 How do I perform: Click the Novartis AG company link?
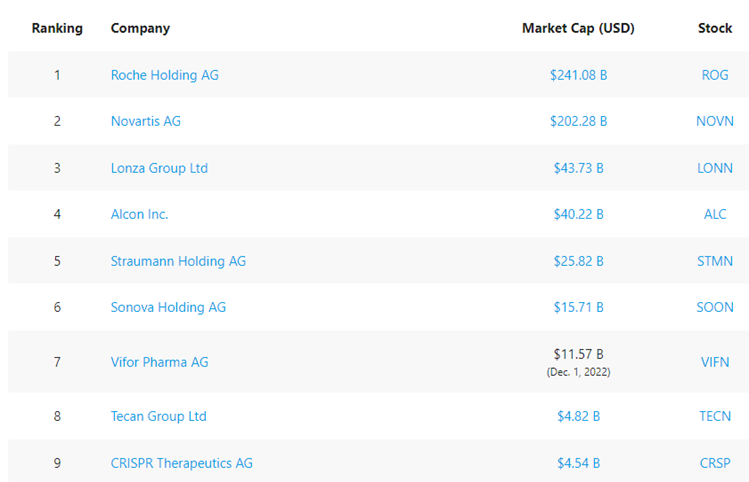tap(145, 121)
